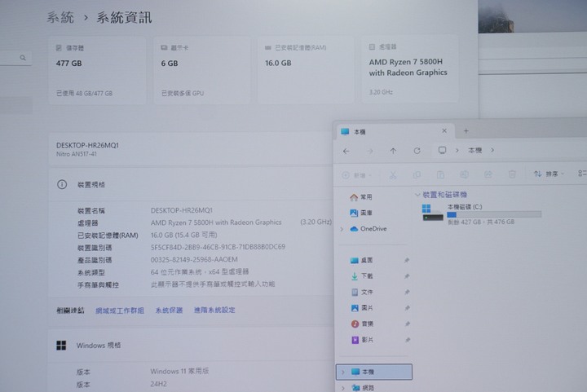Select product ID 00325-82149-25968-AAOEM
Image resolution: width=587 pixels, height=392 pixels.
click(x=194, y=260)
